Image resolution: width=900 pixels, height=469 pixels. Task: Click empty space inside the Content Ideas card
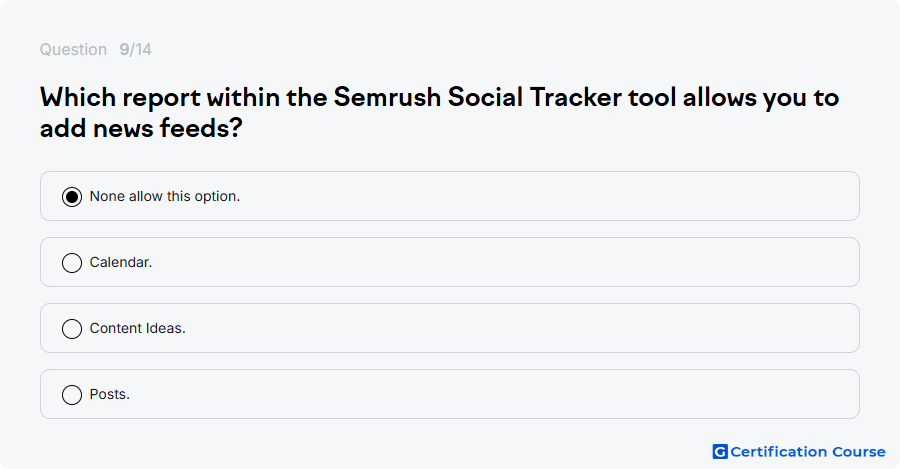pos(517,328)
